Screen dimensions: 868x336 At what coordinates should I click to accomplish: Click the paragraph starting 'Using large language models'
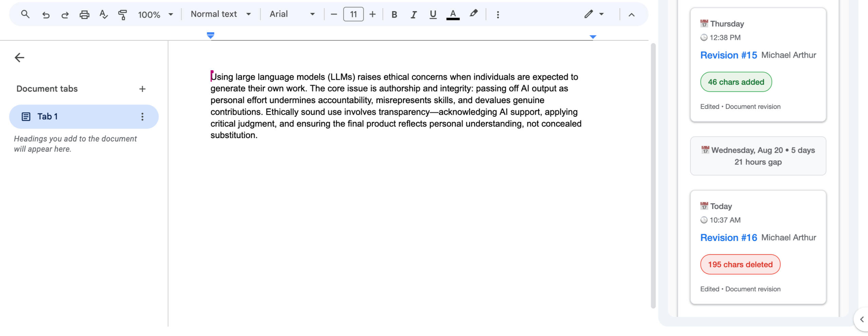coord(396,106)
